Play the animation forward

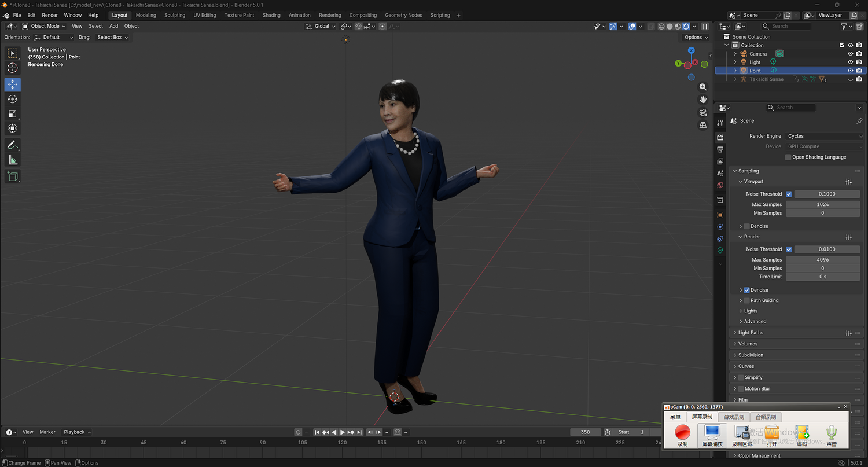pyautogui.click(x=343, y=432)
